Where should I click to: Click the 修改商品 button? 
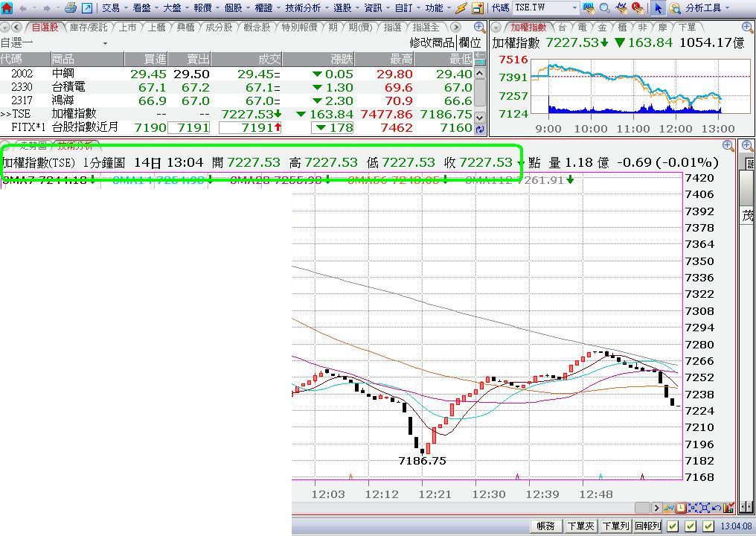(x=432, y=43)
